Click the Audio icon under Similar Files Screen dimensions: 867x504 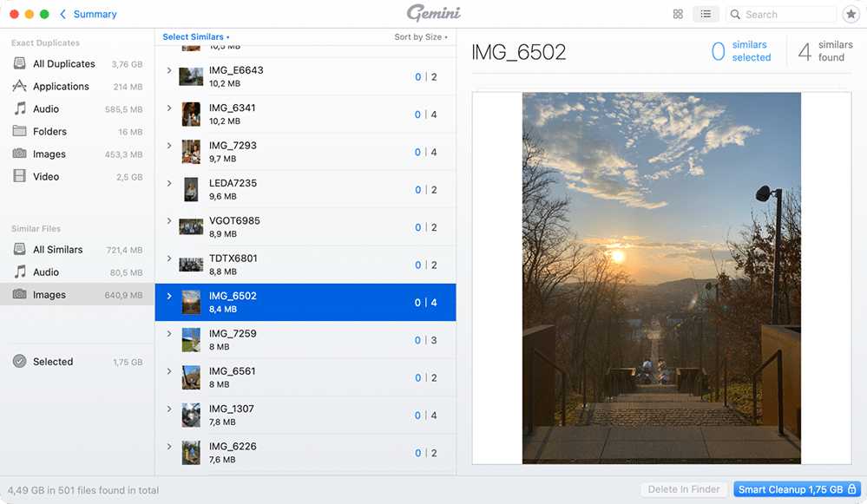click(20, 272)
